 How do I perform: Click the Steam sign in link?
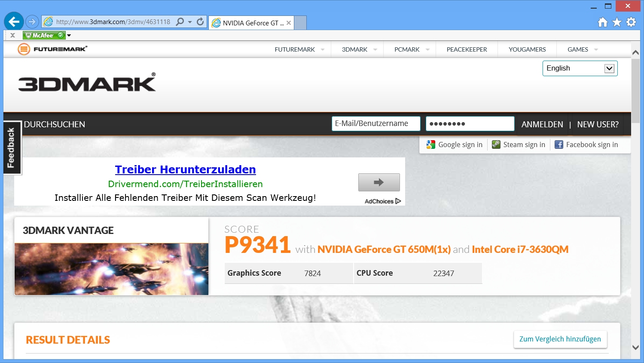point(524,145)
